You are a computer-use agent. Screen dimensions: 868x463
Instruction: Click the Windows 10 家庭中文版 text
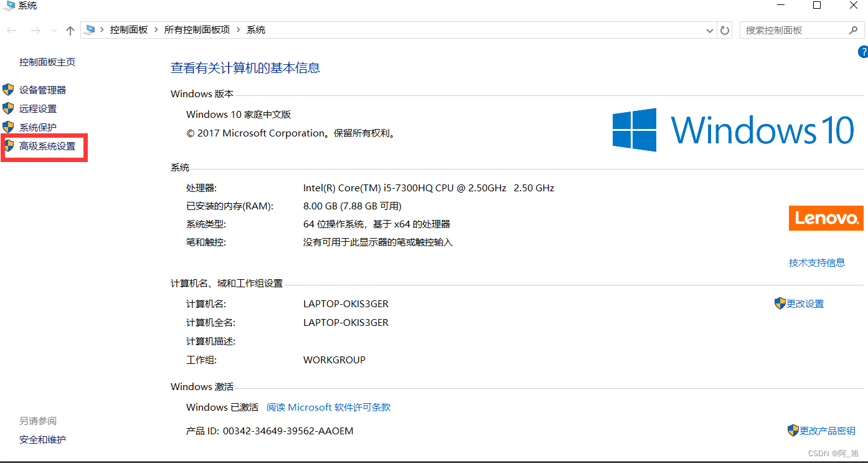tap(238, 114)
